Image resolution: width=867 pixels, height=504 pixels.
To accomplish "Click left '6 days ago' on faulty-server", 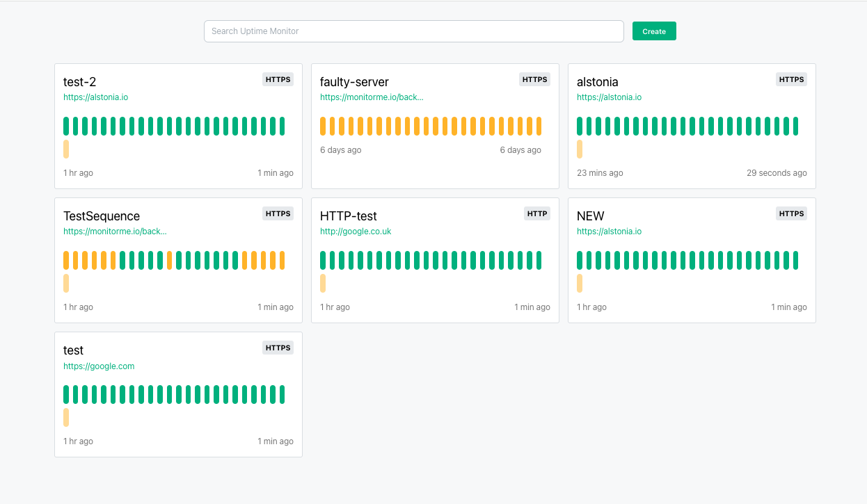I will pos(340,150).
